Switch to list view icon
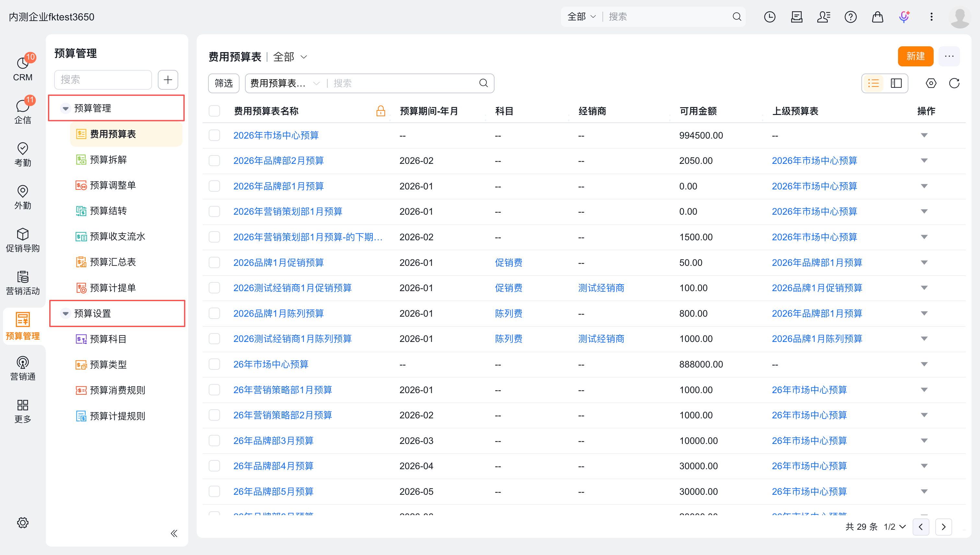Screen dimensions: 980x555 tap(873, 83)
